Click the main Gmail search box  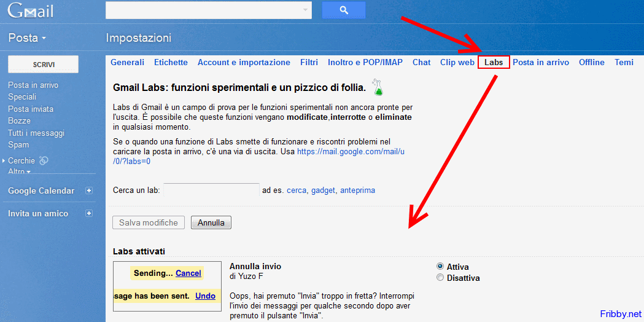click(209, 10)
